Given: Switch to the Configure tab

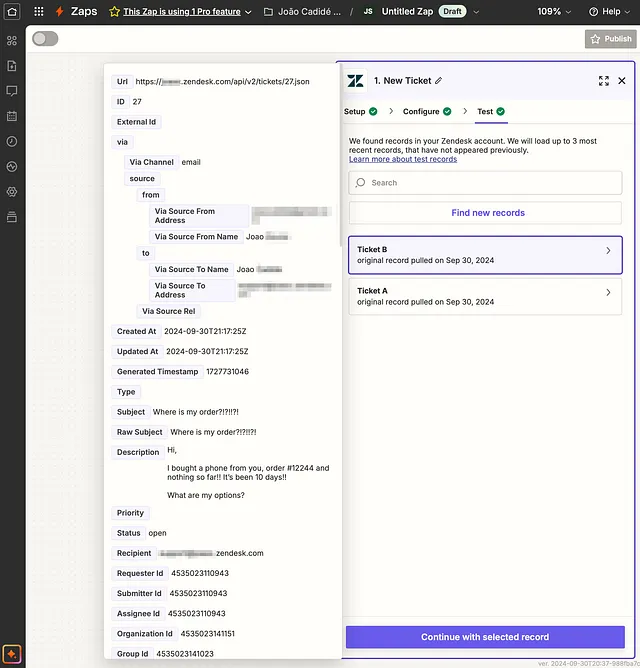Looking at the screenshot, I should pos(427,112).
